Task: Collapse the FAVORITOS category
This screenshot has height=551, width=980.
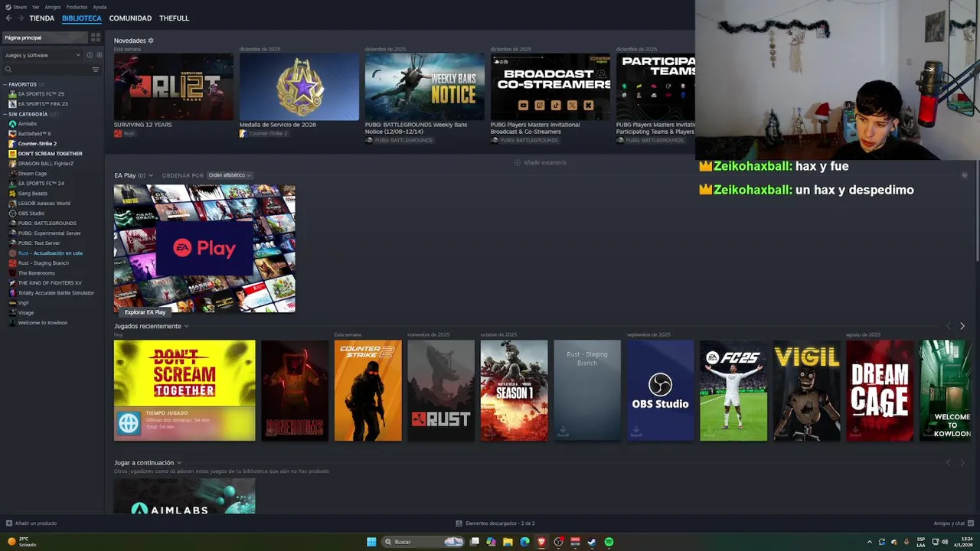Action: click(x=5, y=84)
